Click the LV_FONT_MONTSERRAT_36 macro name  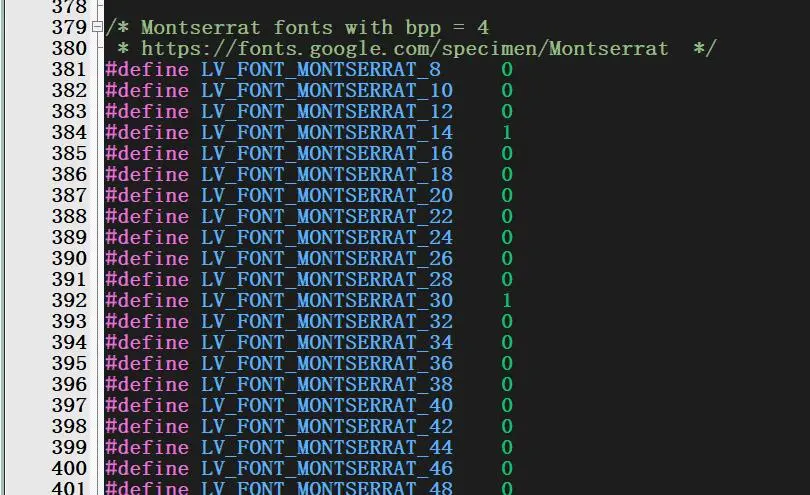326,363
